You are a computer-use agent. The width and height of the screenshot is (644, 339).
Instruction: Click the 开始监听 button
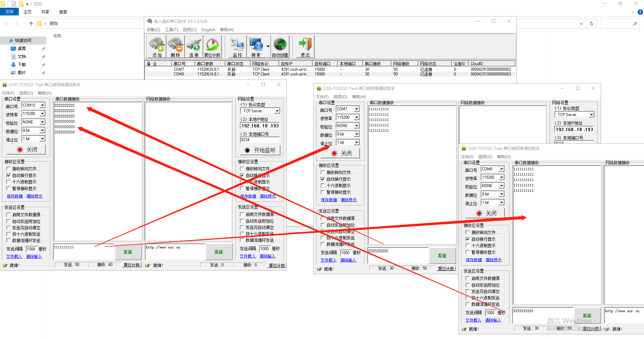click(x=260, y=150)
